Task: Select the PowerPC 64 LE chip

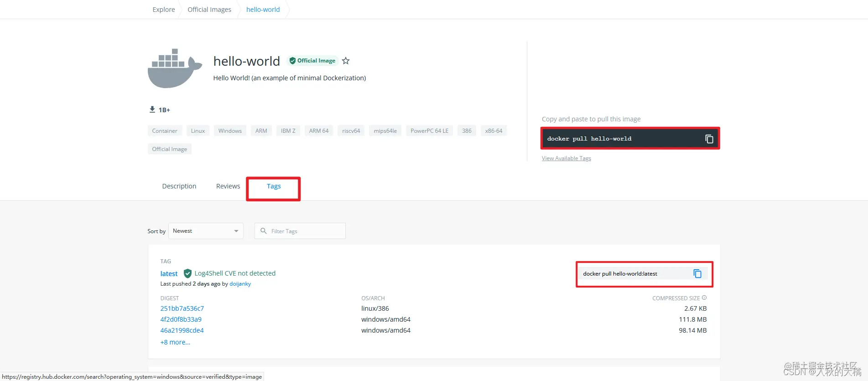Action: pyautogui.click(x=430, y=131)
